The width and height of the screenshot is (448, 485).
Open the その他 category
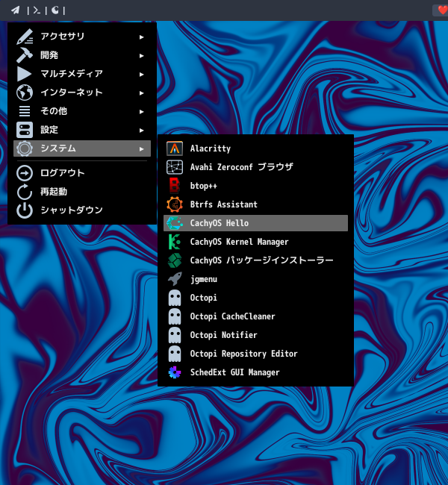(x=82, y=111)
